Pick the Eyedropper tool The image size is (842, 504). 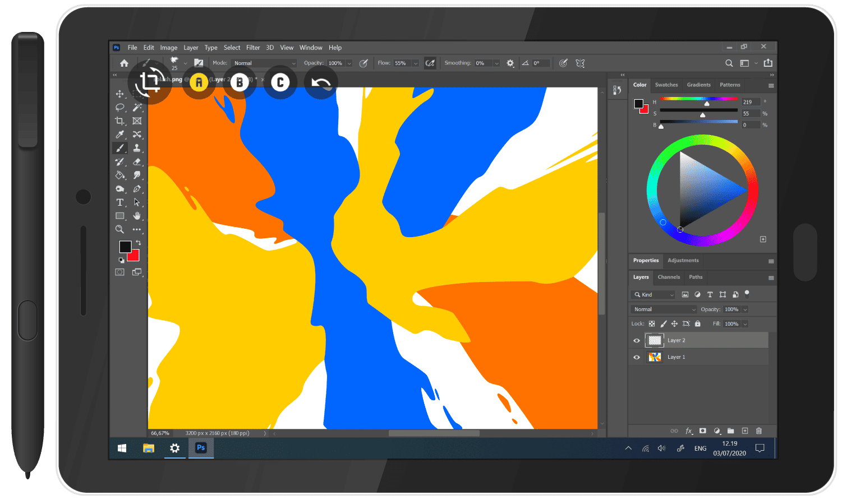tap(119, 134)
